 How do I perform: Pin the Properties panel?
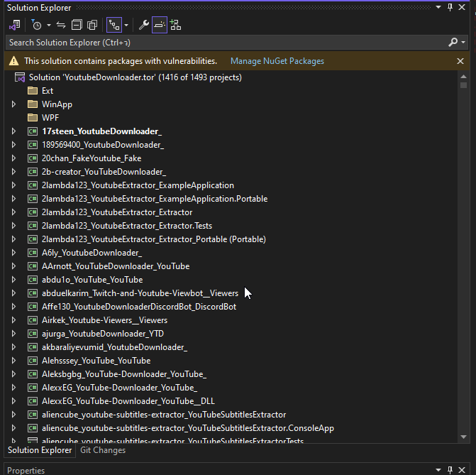(450, 470)
